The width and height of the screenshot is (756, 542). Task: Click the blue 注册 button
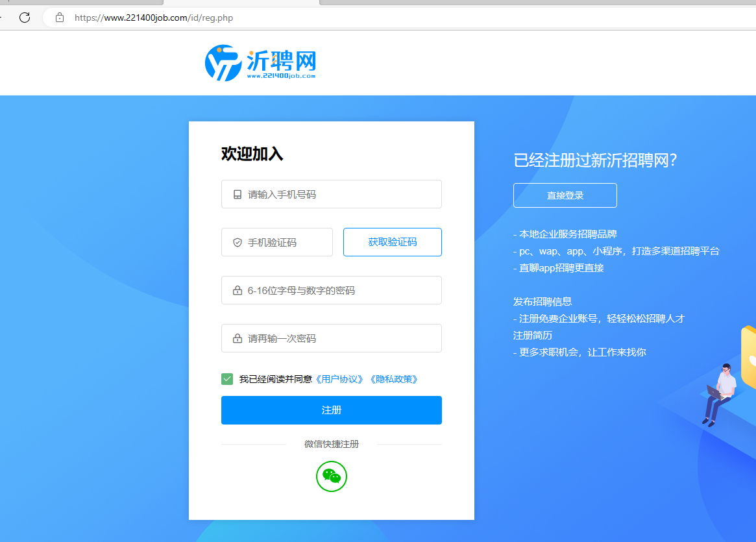pos(331,410)
